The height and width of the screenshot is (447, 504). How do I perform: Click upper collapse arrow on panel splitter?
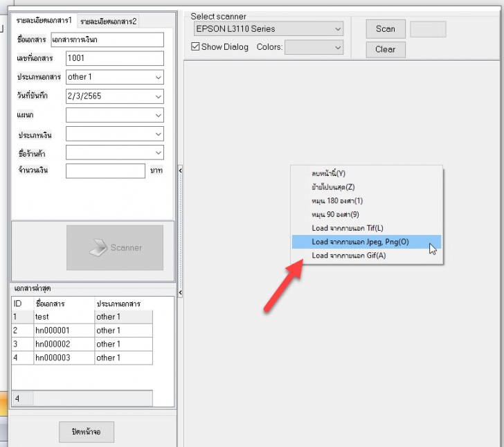click(x=180, y=170)
